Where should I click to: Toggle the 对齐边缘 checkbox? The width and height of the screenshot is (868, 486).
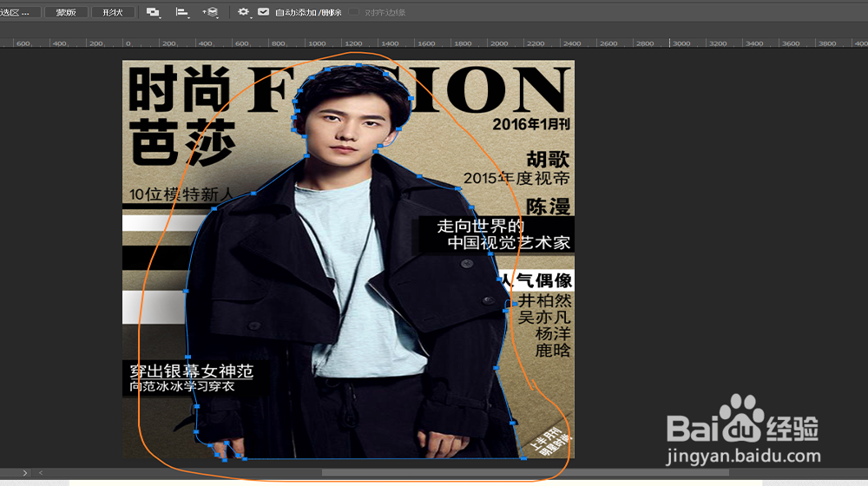(354, 12)
